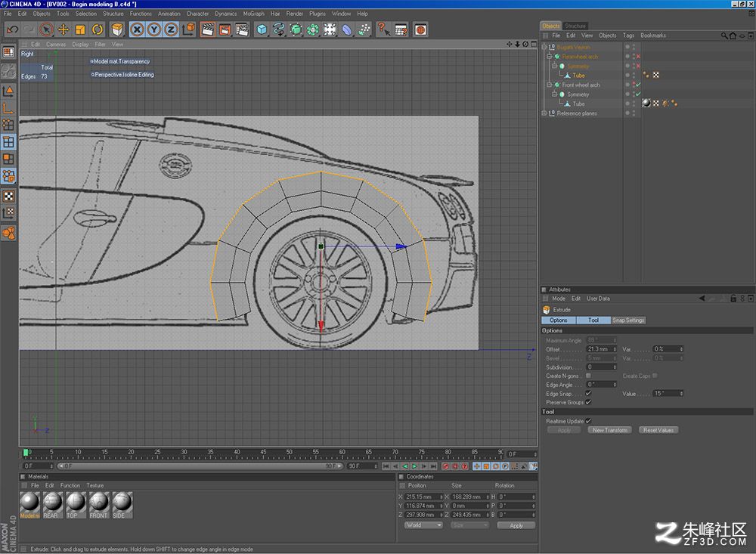Open User Data in the Attributes panel
This screenshot has width=756, height=554.
[x=598, y=299]
